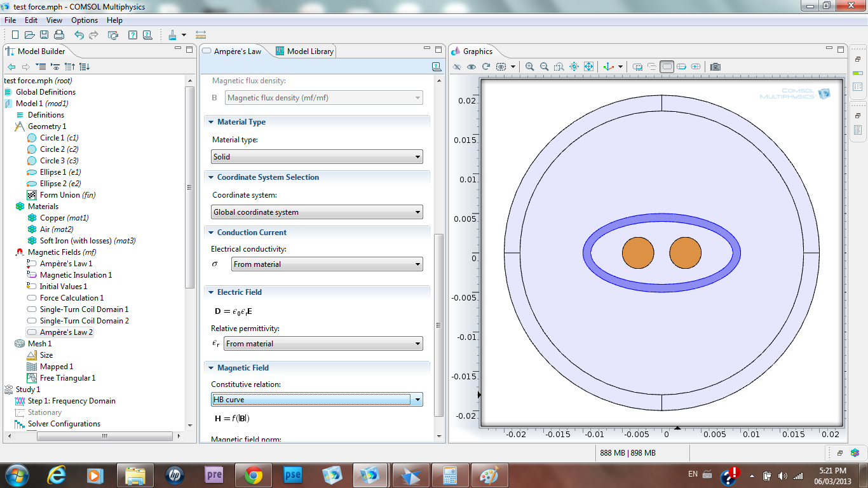Click the Print icon in main toolbar
This screenshot has width=868, height=488.
(x=59, y=35)
